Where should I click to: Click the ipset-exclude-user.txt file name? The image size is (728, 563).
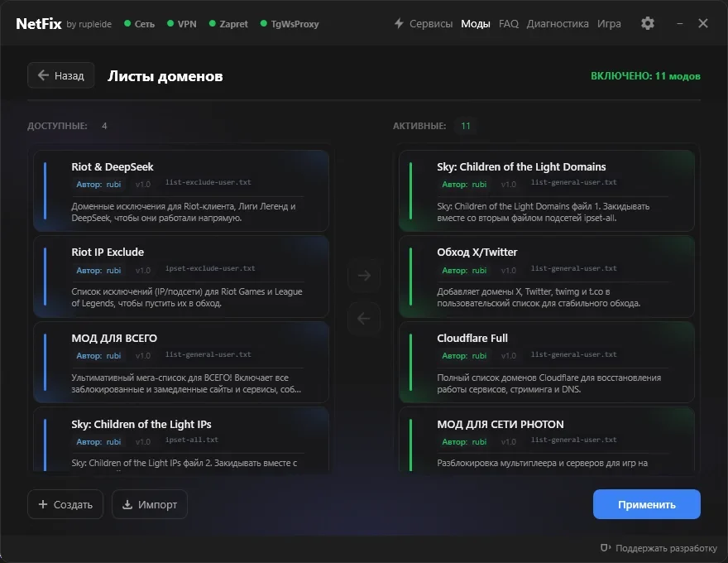[x=210, y=268]
